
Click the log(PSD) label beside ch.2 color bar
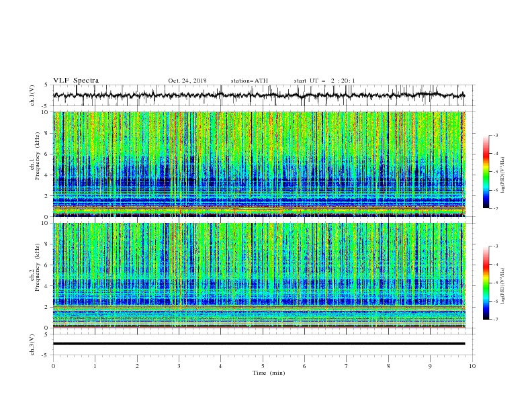(x=502, y=285)
